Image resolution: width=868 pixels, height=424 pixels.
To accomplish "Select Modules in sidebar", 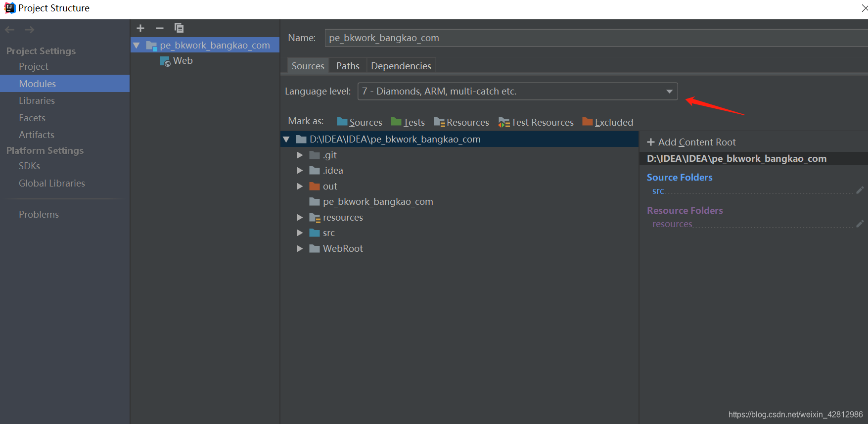I will point(65,84).
